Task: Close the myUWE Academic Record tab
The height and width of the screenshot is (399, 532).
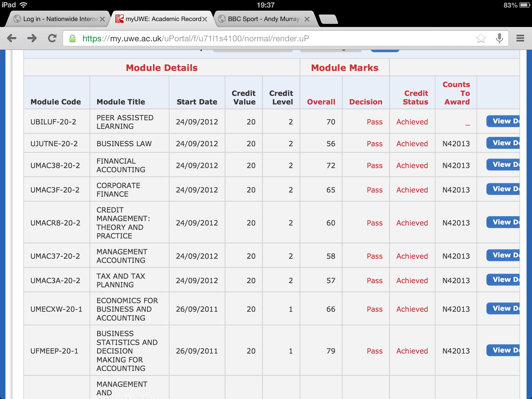Action: coord(205,19)
